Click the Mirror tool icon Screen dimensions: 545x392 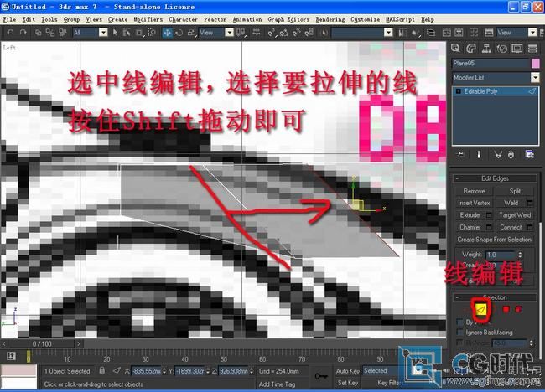pos(402,33)
